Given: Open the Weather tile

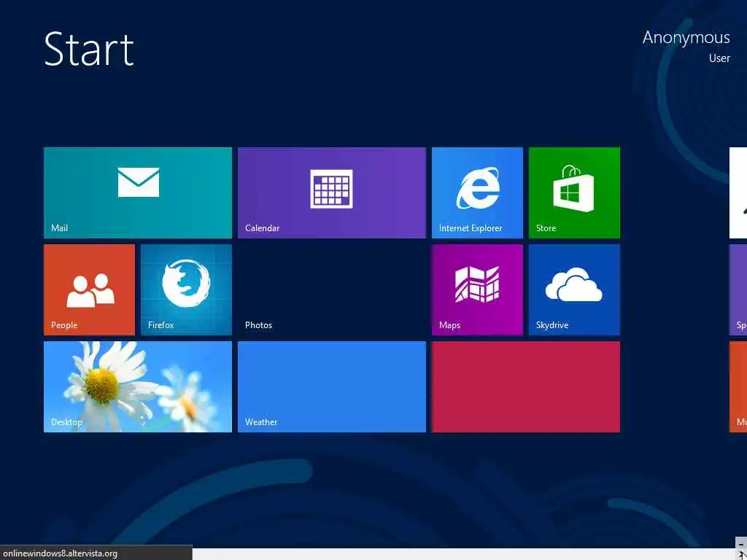Looking at the screenshot, I should point(332,386).
